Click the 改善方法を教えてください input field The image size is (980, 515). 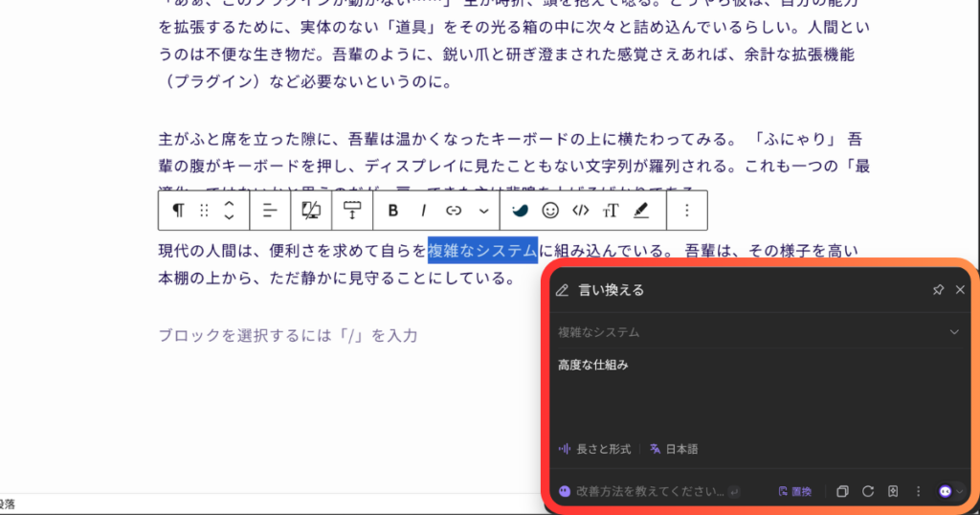click(x=651, y=491)
